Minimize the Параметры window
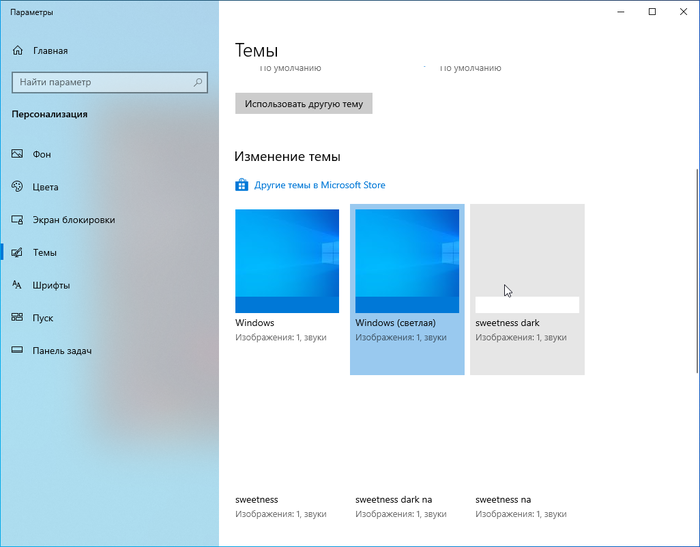The width and height of the screenshot is (700, 547). (621, 12)
